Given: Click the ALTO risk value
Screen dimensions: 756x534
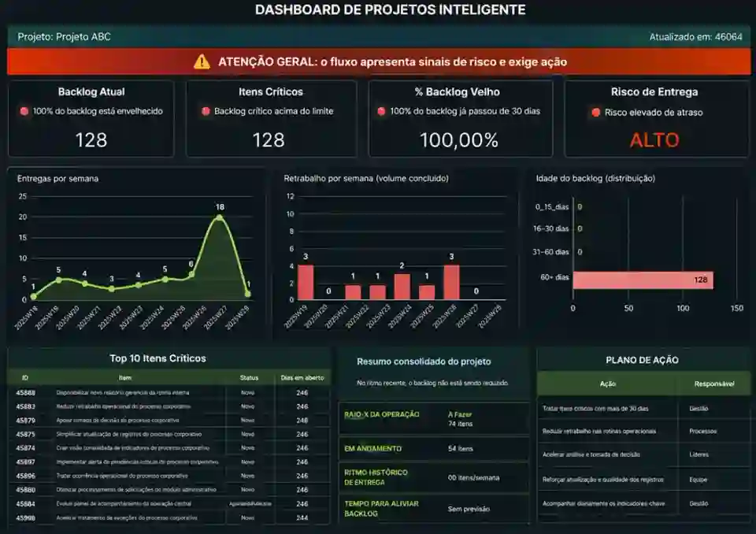Looking at the screenshot, I should tap(654, 140).
